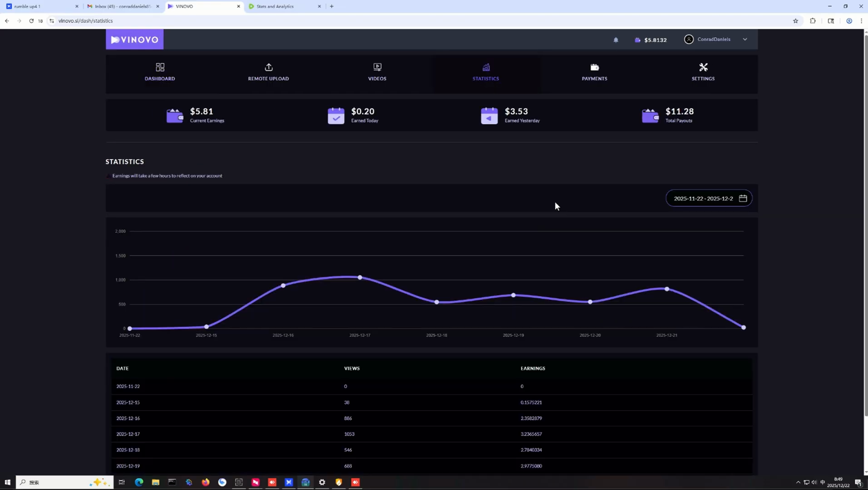Switch to Stats and Analytics browser tab
Image resolution: width=868 pixels, height=490 pixels.
click(x=284, y=6)
